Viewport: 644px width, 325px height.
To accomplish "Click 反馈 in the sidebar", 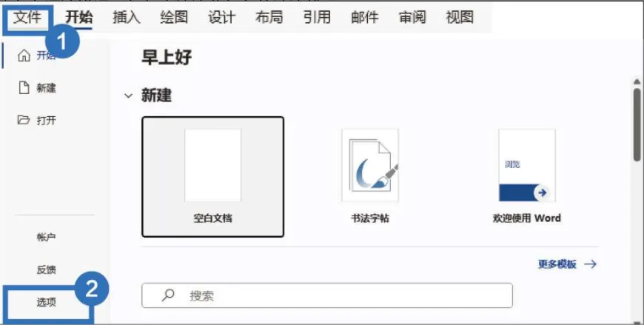I will pos(47,270).
